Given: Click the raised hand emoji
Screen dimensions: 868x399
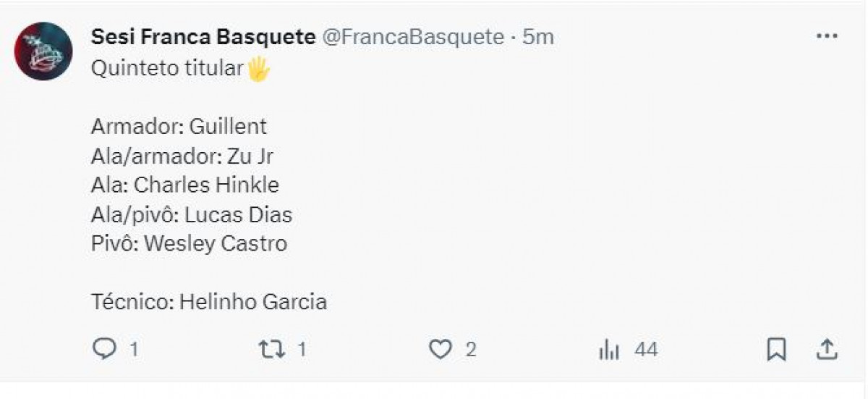Looking at the screenshot, I should pyautogui.click(x=258, y=70).
